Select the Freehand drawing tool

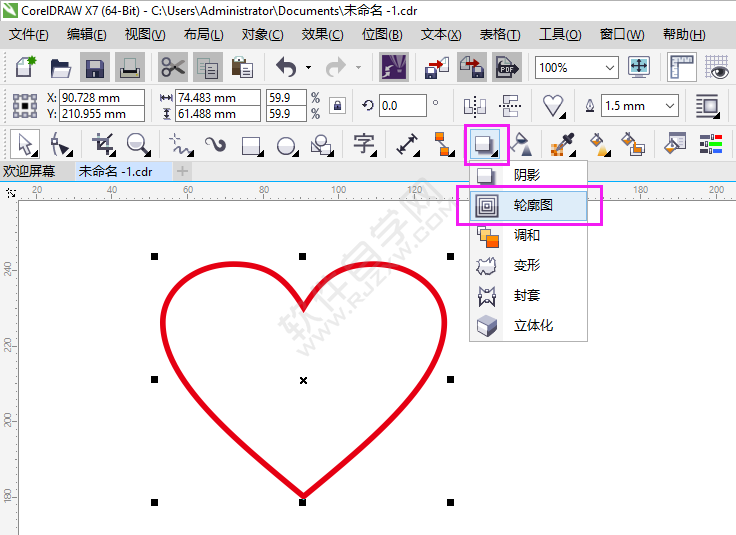(x=181, y=145)
